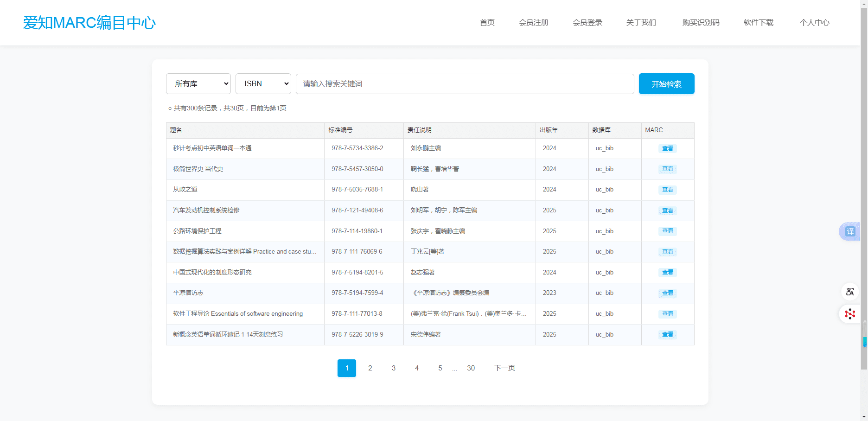Go to results page 4
This screenshot has height=421, width=868.
(x=417, y=368)
